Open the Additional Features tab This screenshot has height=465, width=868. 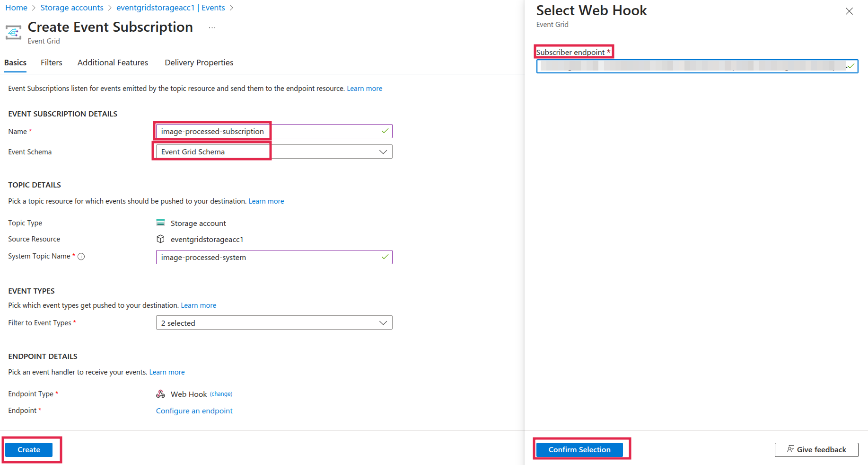113,63
